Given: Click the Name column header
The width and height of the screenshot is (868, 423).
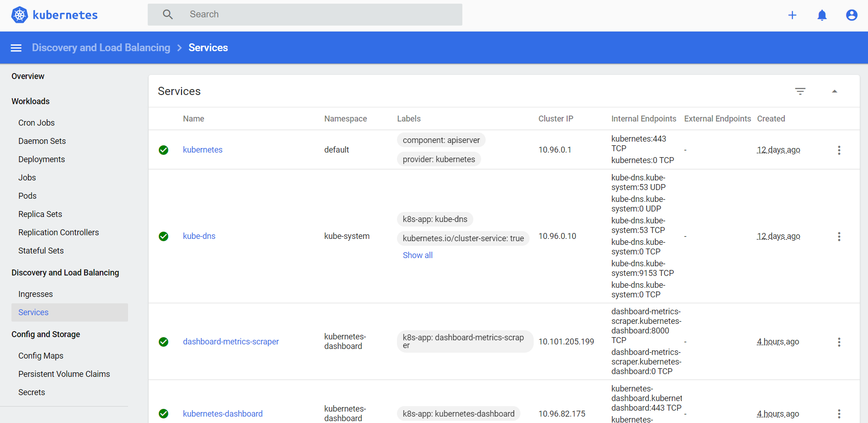Looking at the screenshot, I should click(x=193, y=119).
